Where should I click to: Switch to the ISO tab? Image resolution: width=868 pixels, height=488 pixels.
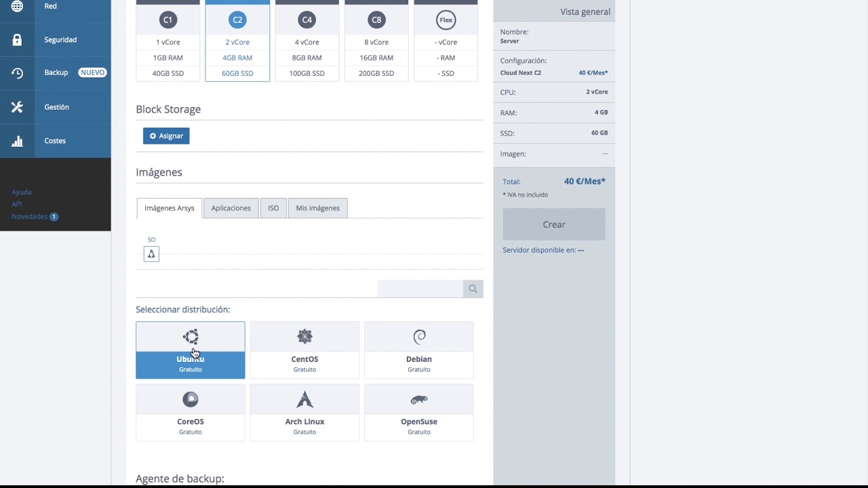[273, 208]
